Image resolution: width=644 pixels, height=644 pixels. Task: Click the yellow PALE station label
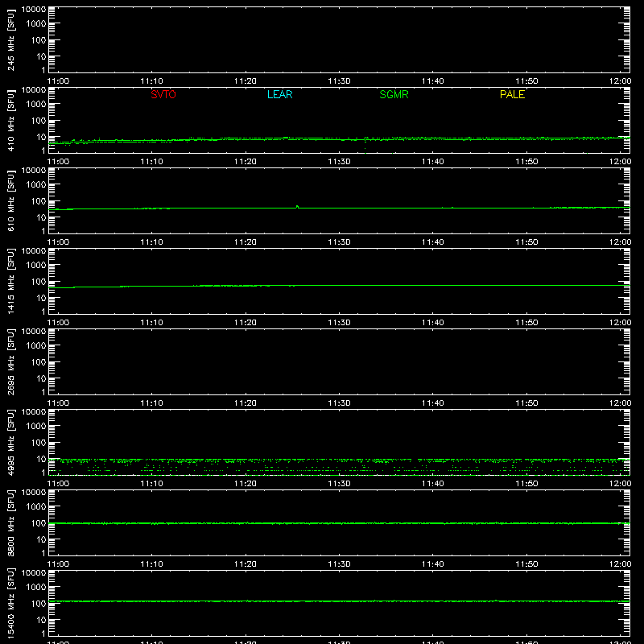point(512,94)
